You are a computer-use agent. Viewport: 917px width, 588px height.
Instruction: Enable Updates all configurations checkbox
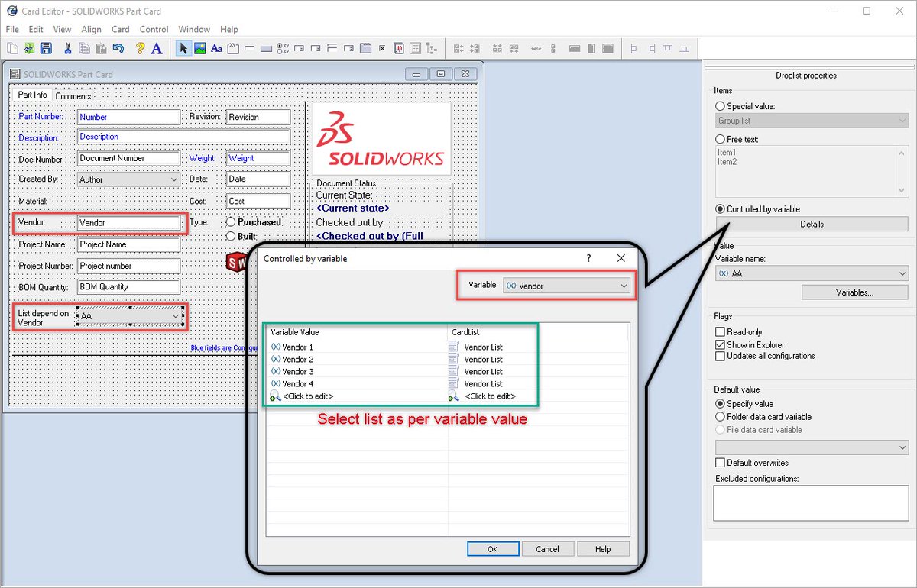pos(720,356)
